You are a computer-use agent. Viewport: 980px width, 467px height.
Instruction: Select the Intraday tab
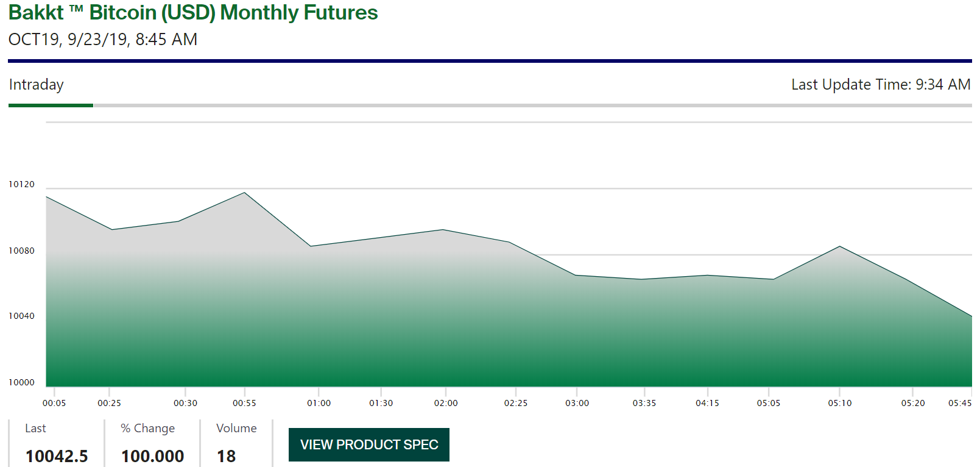click(37, 85)
